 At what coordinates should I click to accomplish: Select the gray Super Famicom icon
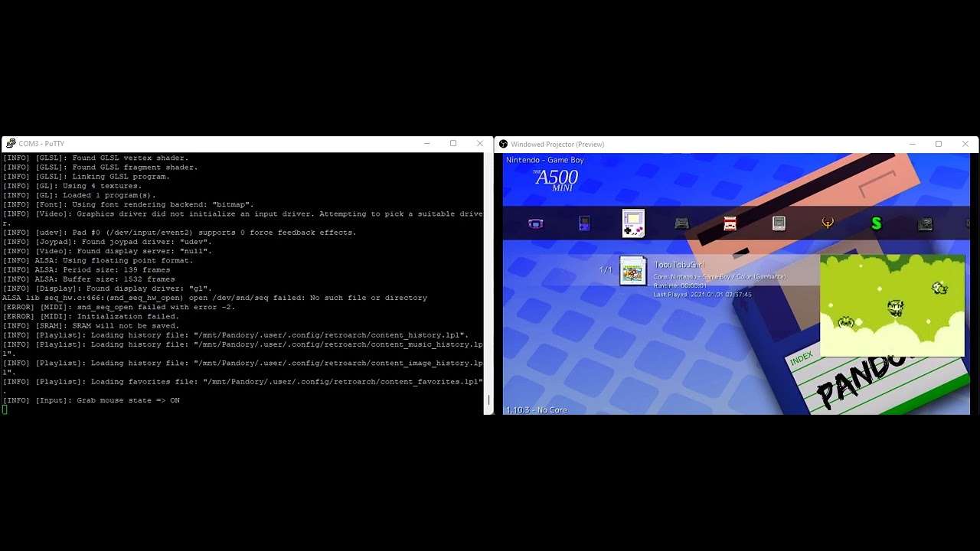779,223
